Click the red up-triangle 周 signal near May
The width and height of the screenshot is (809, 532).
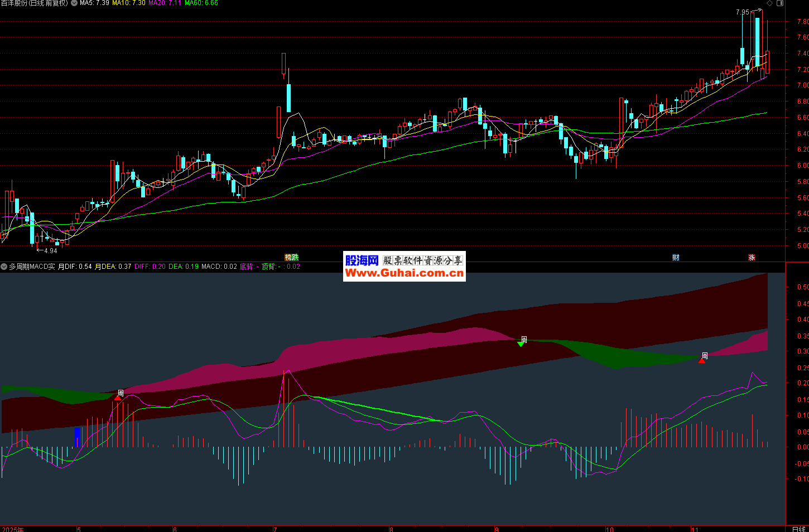coord(118,397)
